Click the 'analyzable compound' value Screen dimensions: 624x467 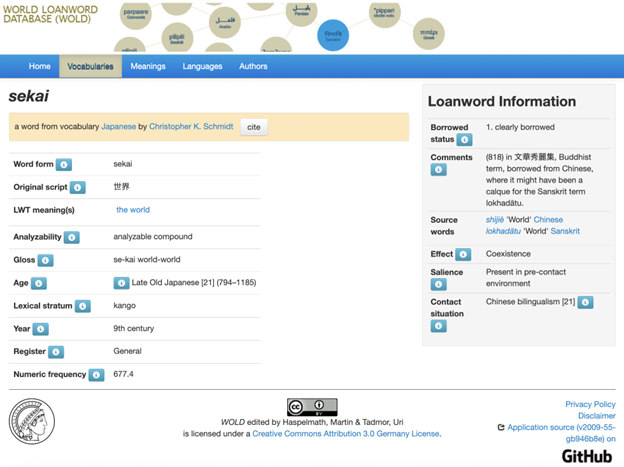(x=153, y=237)
